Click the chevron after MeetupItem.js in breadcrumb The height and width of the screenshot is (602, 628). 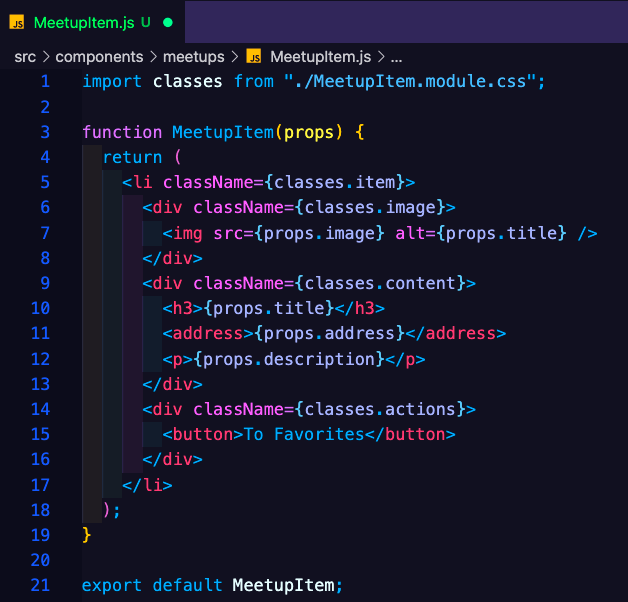pyautogui.click(x=381, y=57)
